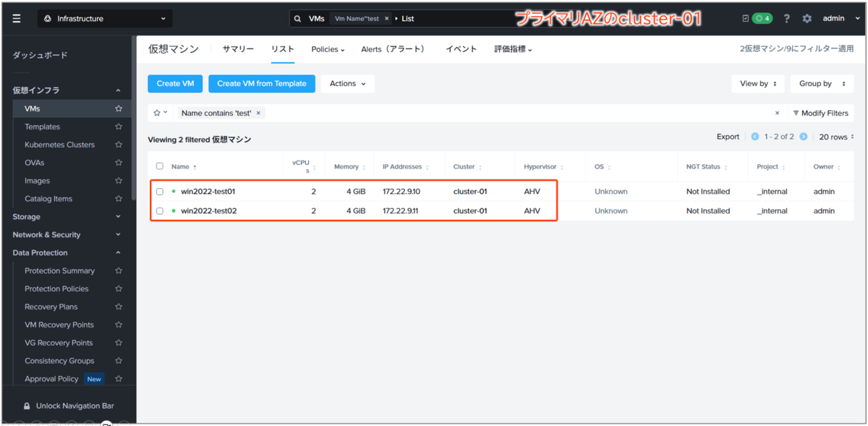
Task: Click the Export link
Action: click(728, 137)
